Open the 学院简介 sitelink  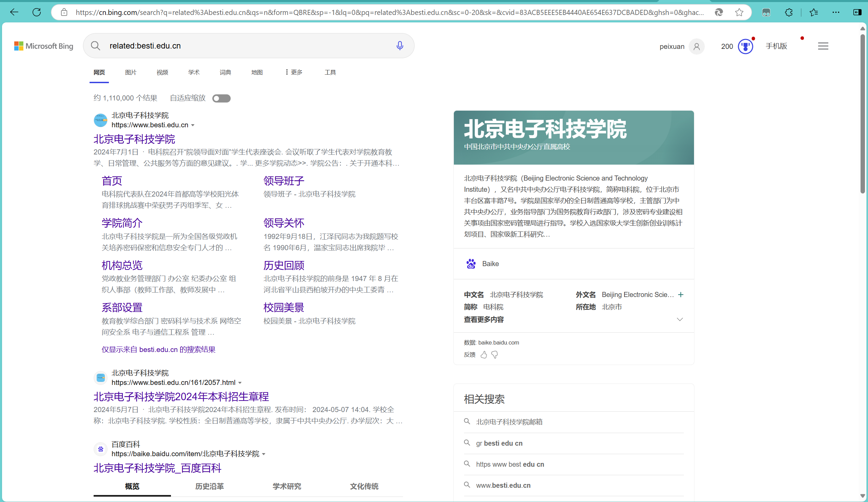click(122, 223)
